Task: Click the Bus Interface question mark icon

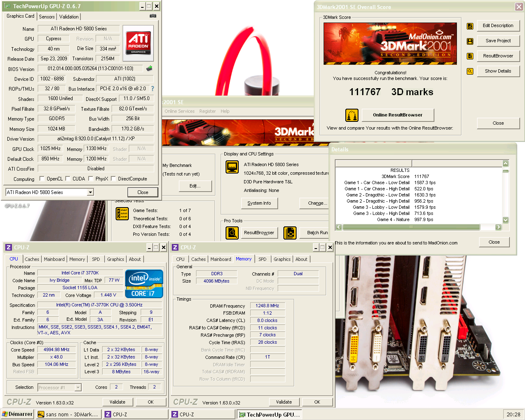Action: coord(153,89)
